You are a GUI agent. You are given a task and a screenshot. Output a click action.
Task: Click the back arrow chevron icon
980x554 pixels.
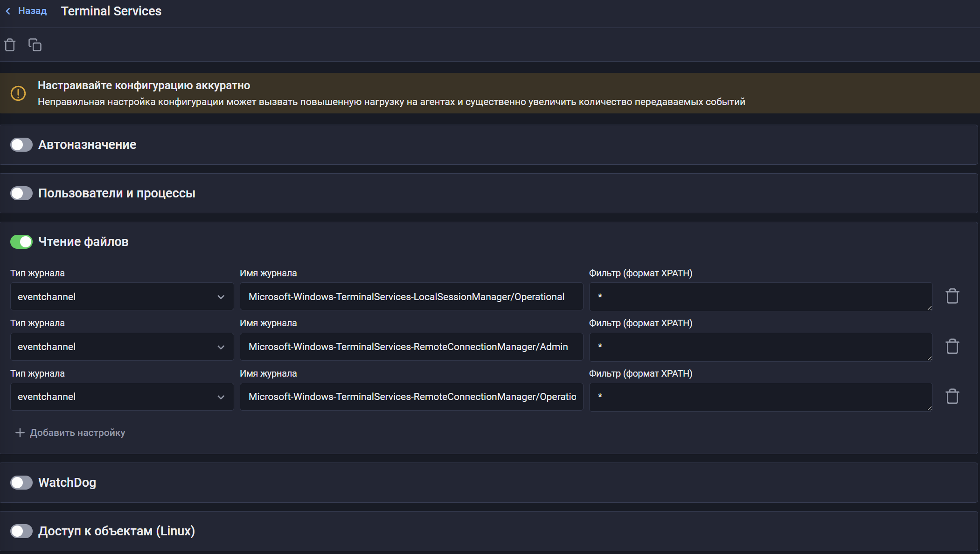coord(8,11)
